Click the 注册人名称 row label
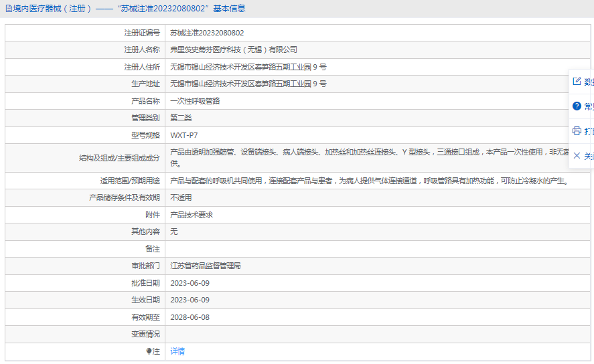Image resolution: width=594 pixels, height=364 pixels. coord(142,50)
